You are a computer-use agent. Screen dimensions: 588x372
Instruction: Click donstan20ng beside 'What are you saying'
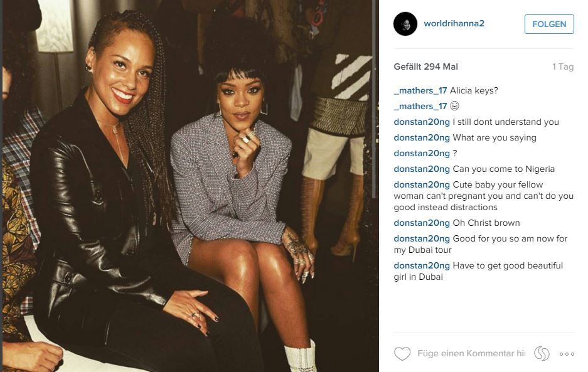click(x=422, y=138)
